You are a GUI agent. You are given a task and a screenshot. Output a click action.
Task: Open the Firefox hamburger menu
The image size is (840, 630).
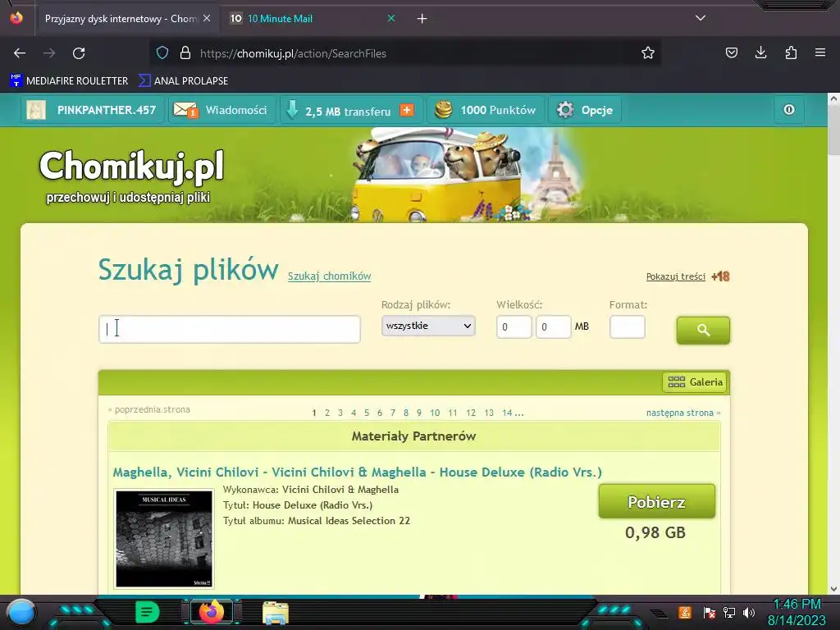(x=820, y=53)
